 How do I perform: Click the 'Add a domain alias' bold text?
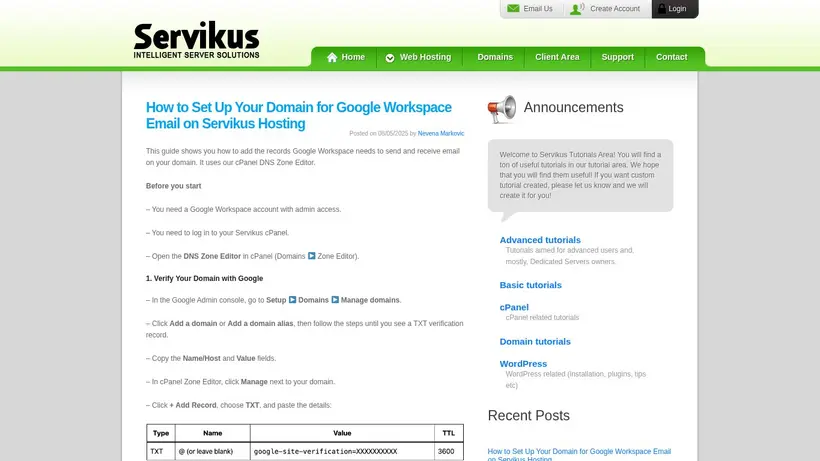[x=260, y=324]
